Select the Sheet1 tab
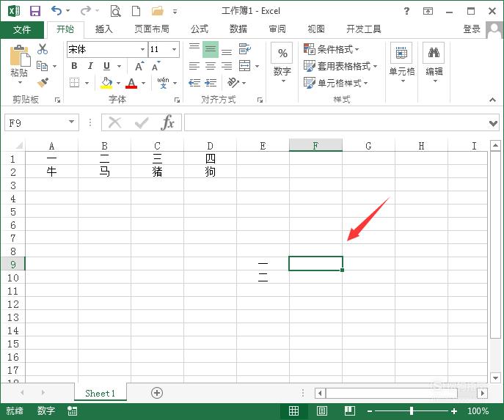504x420 pixels. [x=100, y=393]
